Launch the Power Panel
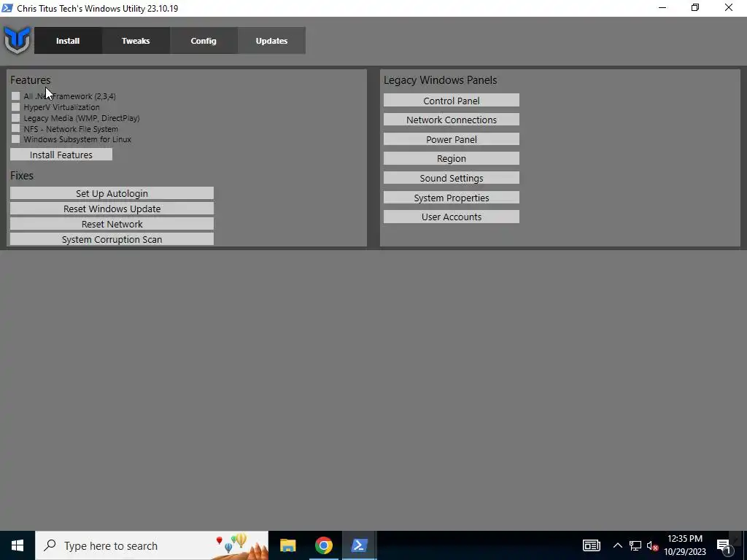The width and height of the screenshot is (747, 560). coord(451,139)
